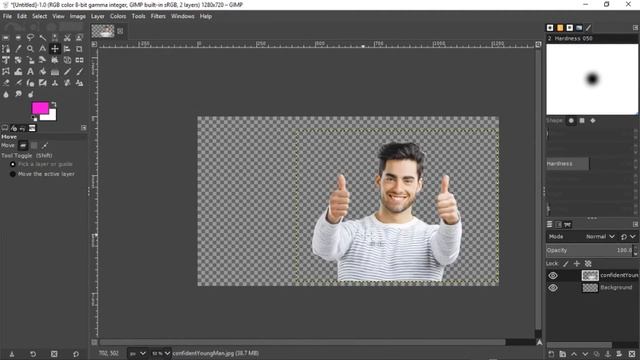Viewport: 640px width, 360px height.
Task: Click the white background color swatch
Action: [51, 116]
